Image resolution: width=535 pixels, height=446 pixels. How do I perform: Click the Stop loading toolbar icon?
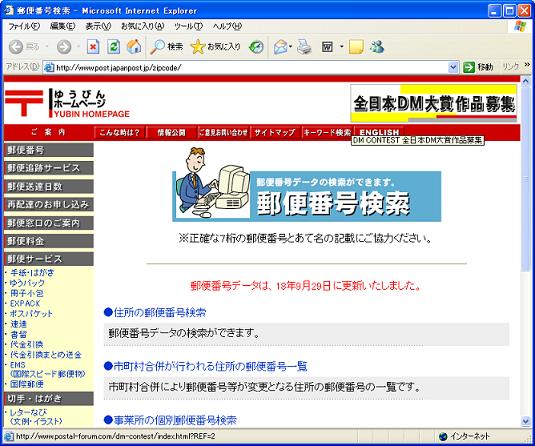[93, 47]
